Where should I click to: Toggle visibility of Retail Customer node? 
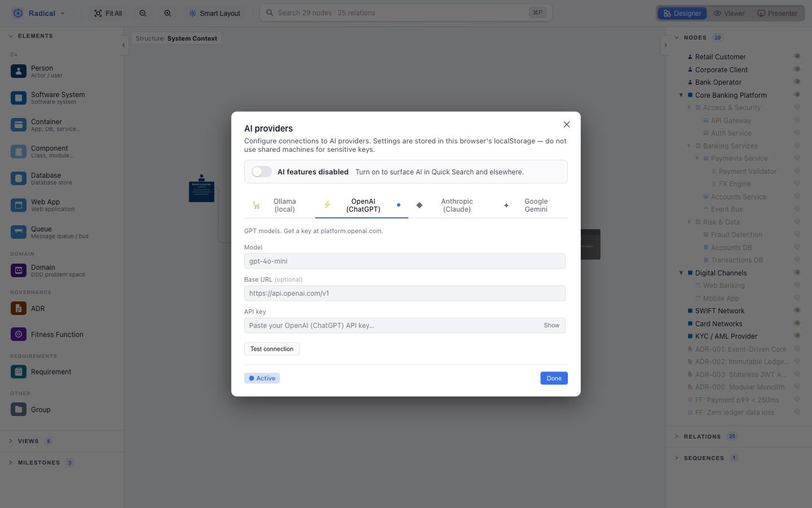click(797, 56)
